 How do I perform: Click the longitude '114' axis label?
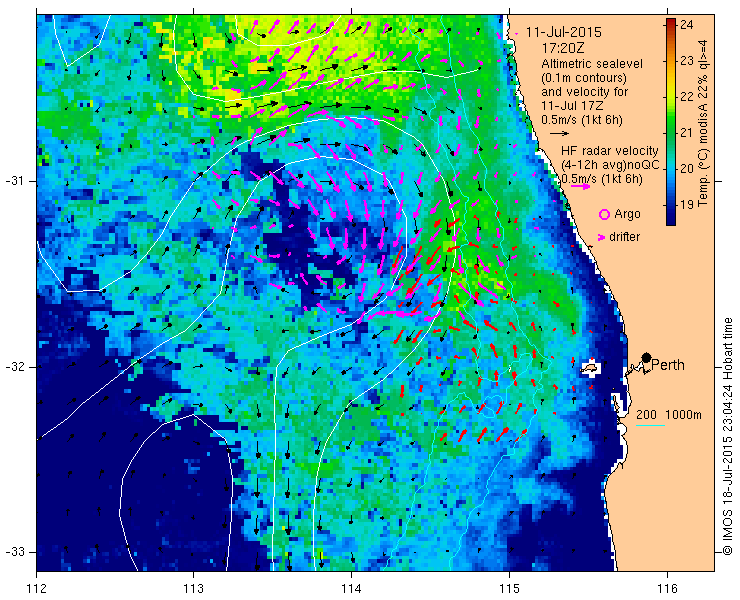(x=351, y=588)
